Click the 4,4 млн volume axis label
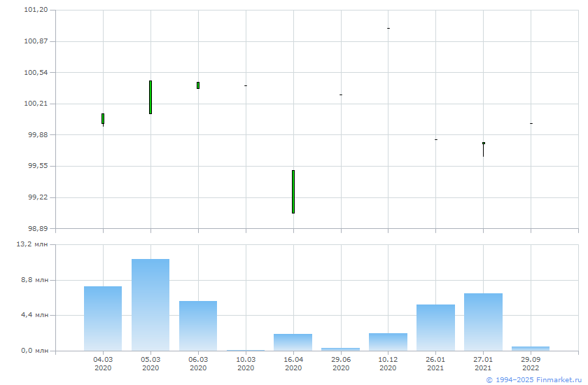The height and width of the screenshot is (385, 588). coord(34,315)
